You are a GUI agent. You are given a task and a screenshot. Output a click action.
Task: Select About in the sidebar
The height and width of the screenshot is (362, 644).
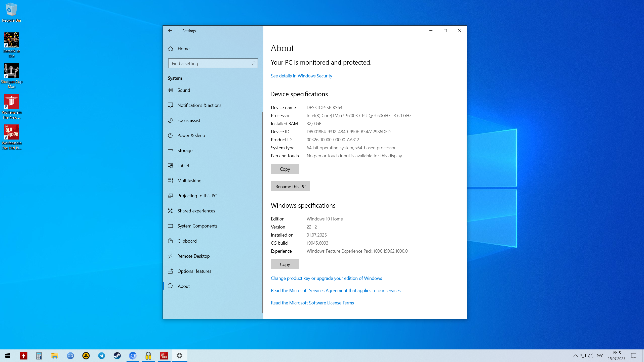(x=213, y=286)
